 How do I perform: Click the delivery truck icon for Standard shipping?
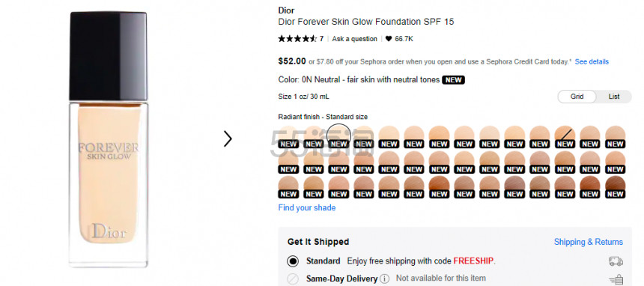(616, 261)
